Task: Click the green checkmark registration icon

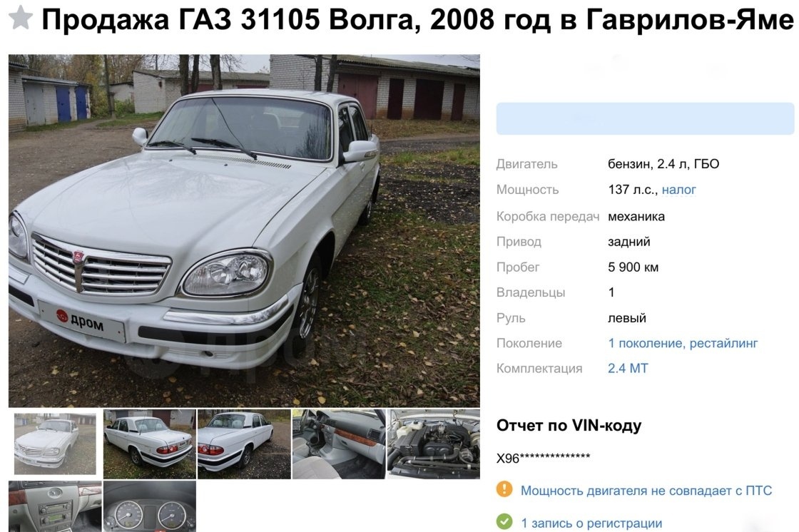Action: [x=504, y=522]
